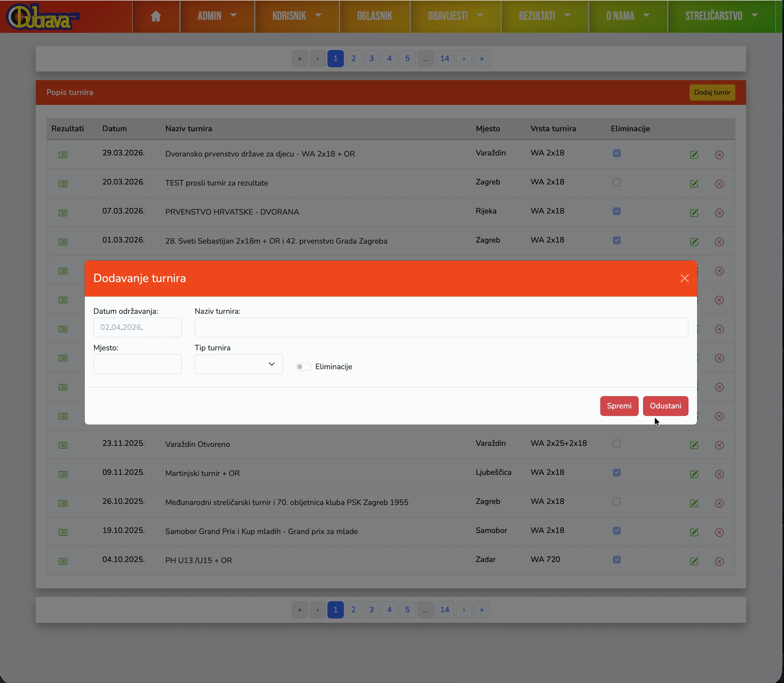Expand the STRELIČARSTVO navigation menu
This screenshot has height=683, width=784.
tap(721, 16)
